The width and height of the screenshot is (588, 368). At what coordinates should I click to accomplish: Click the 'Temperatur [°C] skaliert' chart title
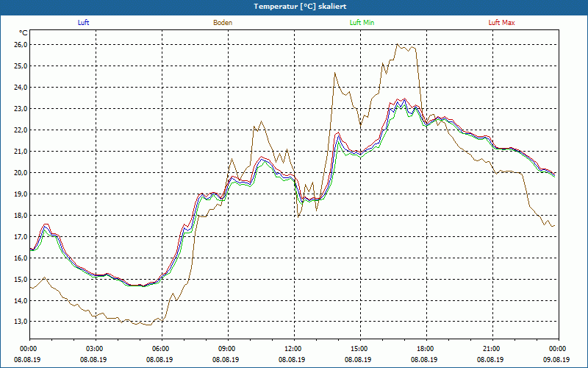[x=300, y=7]
